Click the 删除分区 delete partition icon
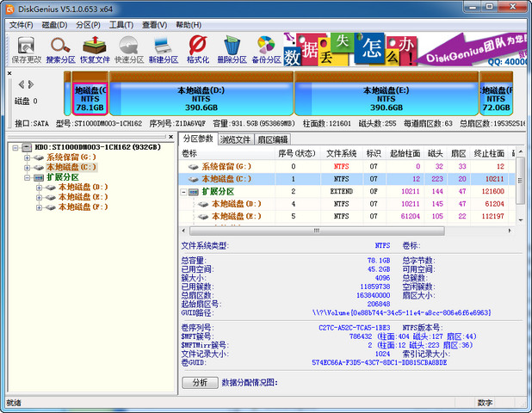 (x=232, y=50)
